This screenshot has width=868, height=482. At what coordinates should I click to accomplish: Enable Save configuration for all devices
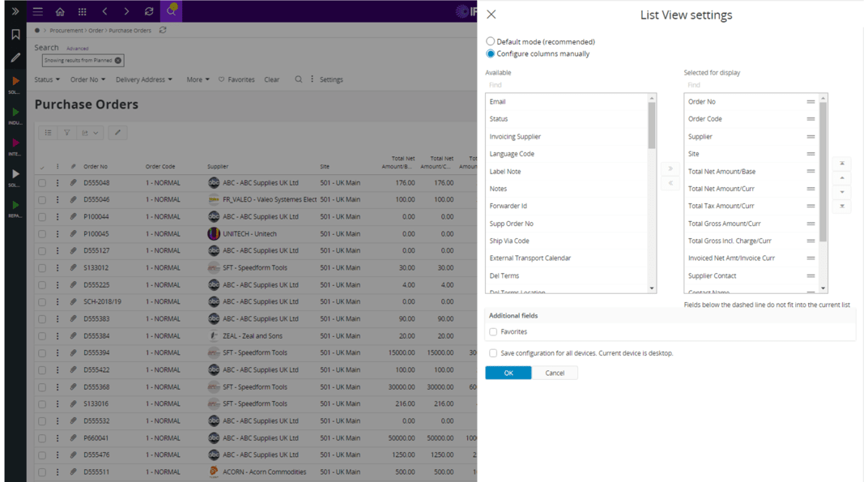click(493, 353)
